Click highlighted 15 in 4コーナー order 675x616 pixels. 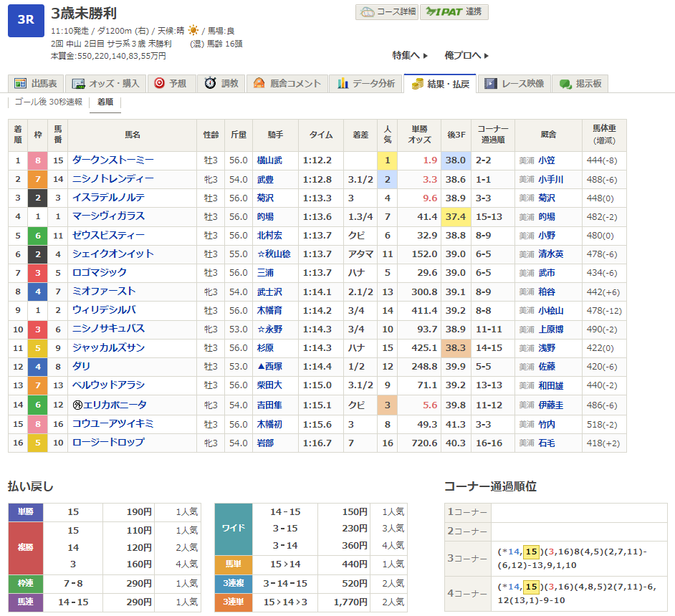tap(531, 587)
